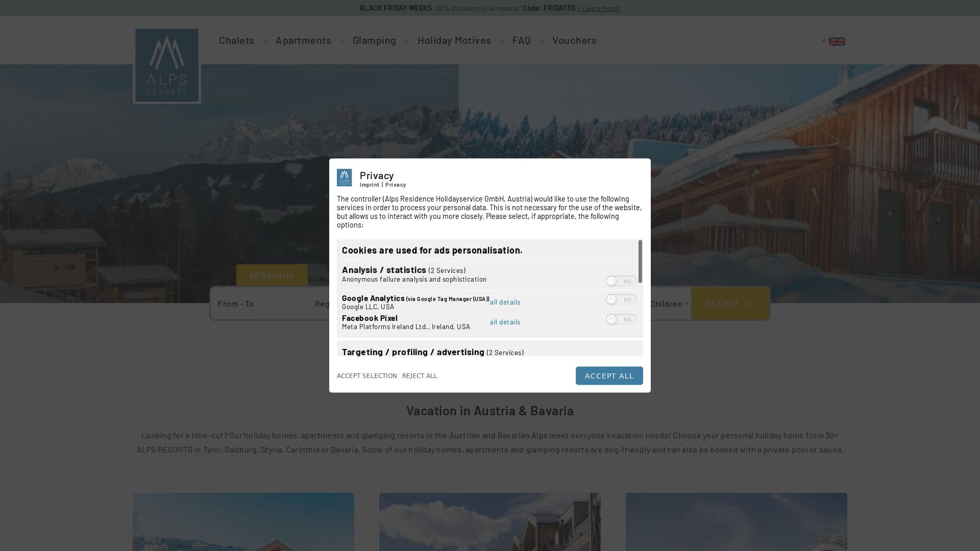Open the Chalets menu item
The height and width of the screenshot is (551, 980).
[236, 40]
